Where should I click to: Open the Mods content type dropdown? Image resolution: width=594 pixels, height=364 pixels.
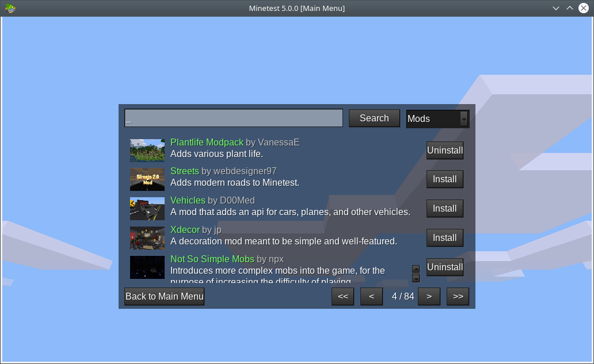(437, 119)
